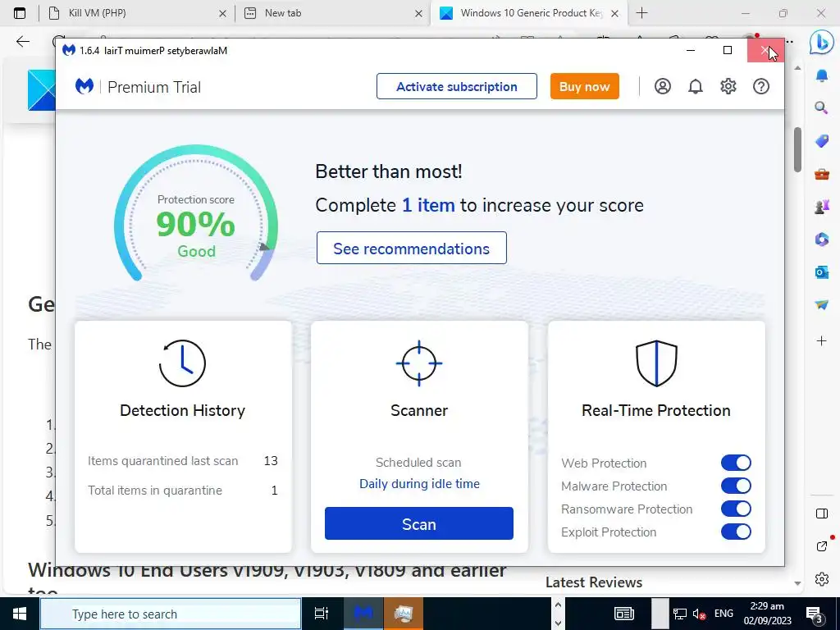The height and width of the screenshot is (630, 840).
Task: Add a sidebar app with plus icon
Action: pos(821,340)
